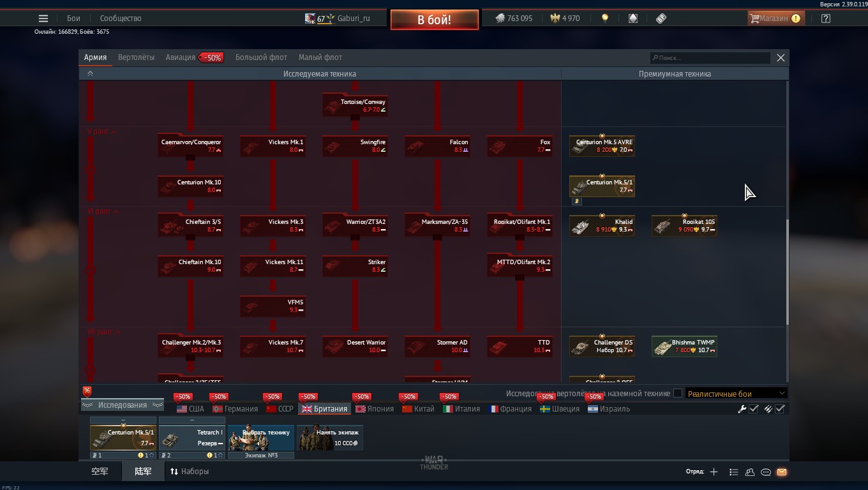Switch to the Вертолёты tab
Viewport: 868px width, 490px height.
(x=136, y=57)
